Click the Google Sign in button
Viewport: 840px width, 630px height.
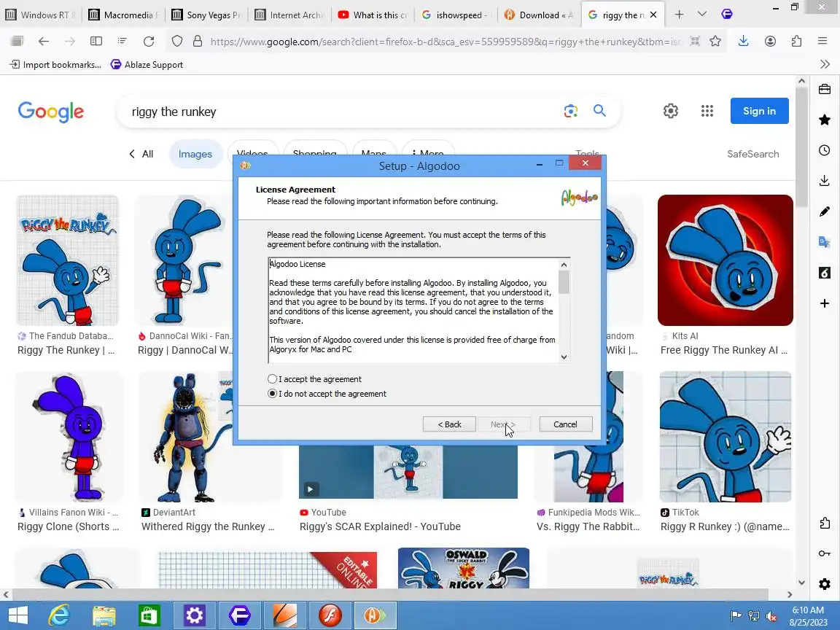click(x=759, y=111)
